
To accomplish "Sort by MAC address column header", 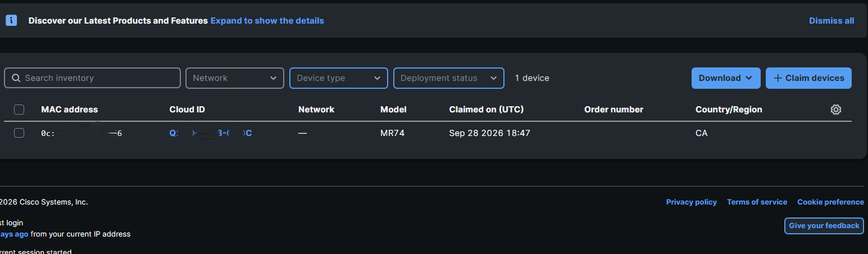I will (x=70, y=110).
